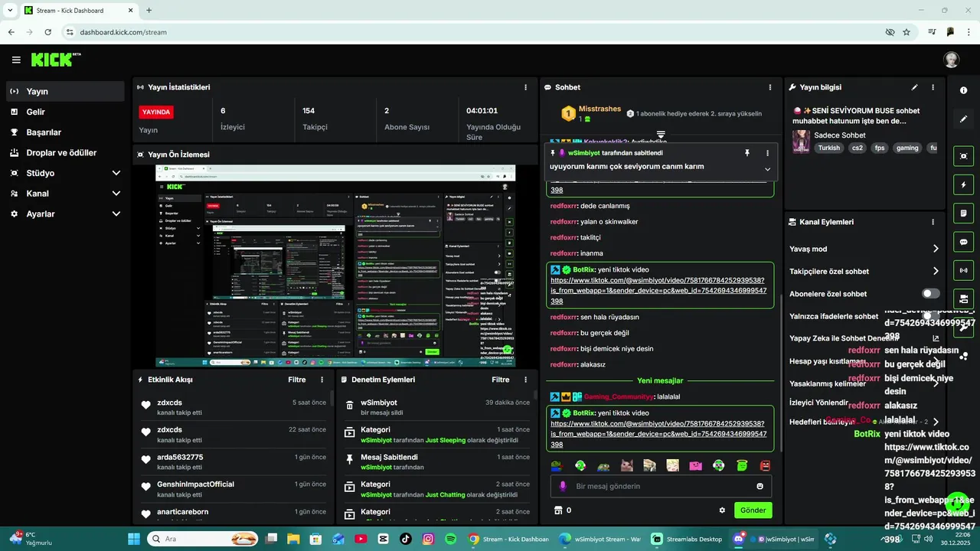Screen dimensions: 980x551
Task: Open the emoji picker in message box
Action: click(759, 486)
